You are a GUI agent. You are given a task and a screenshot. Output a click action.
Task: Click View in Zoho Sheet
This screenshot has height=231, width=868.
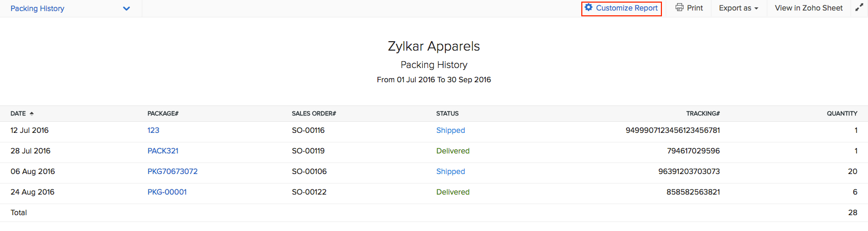[808, 8]
